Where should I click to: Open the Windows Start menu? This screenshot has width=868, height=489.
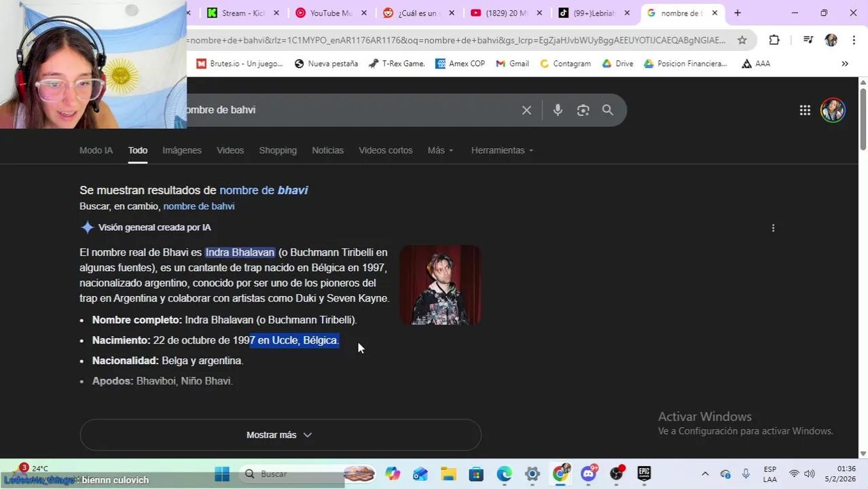tap(222, 474)
